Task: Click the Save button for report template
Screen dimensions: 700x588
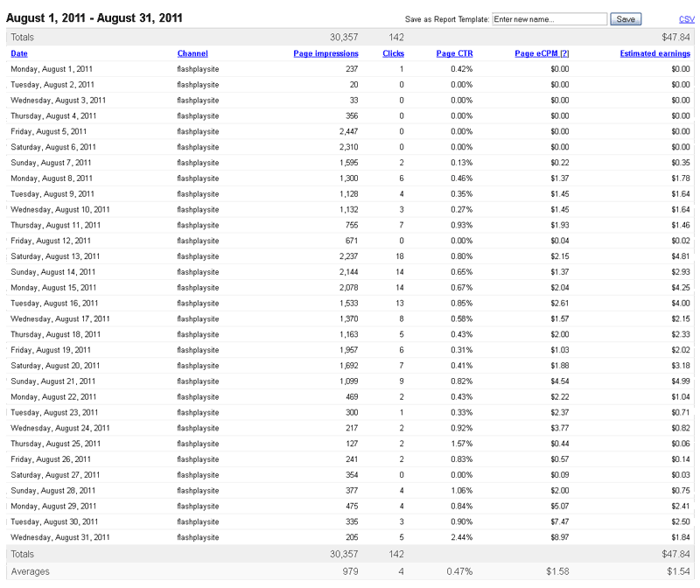Action: [626, 19]
